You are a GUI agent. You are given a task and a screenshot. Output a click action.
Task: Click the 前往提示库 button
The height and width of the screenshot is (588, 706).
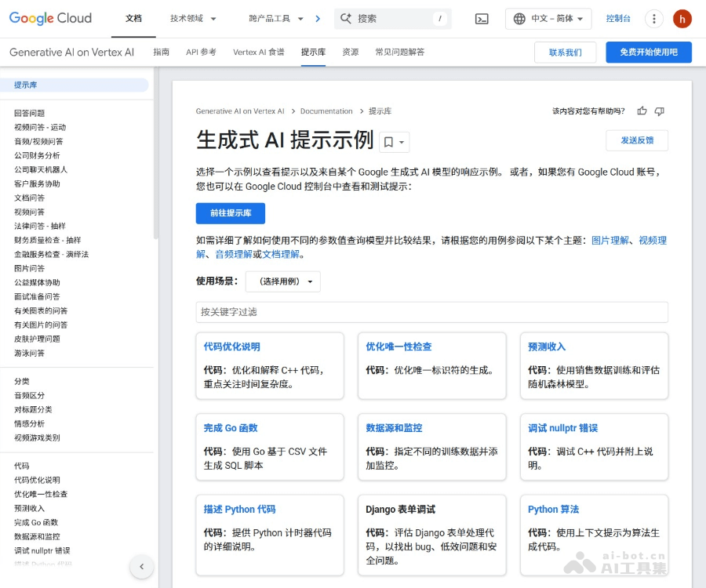pyautogui.click(x=230, y=212)
